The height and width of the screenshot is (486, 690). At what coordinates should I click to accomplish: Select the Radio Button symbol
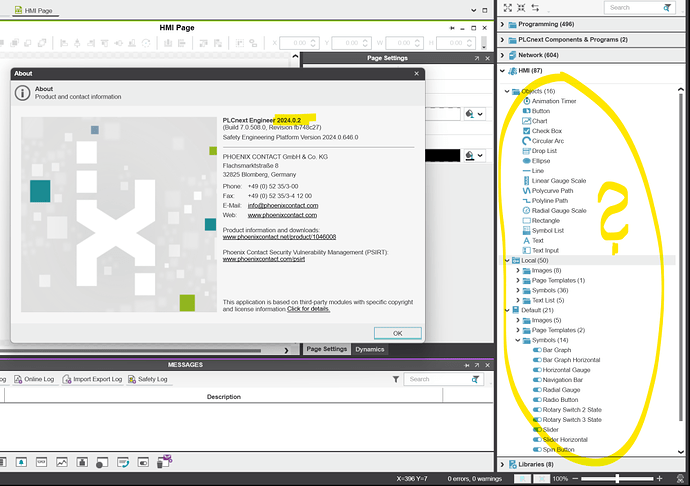(x=558, y=400)
